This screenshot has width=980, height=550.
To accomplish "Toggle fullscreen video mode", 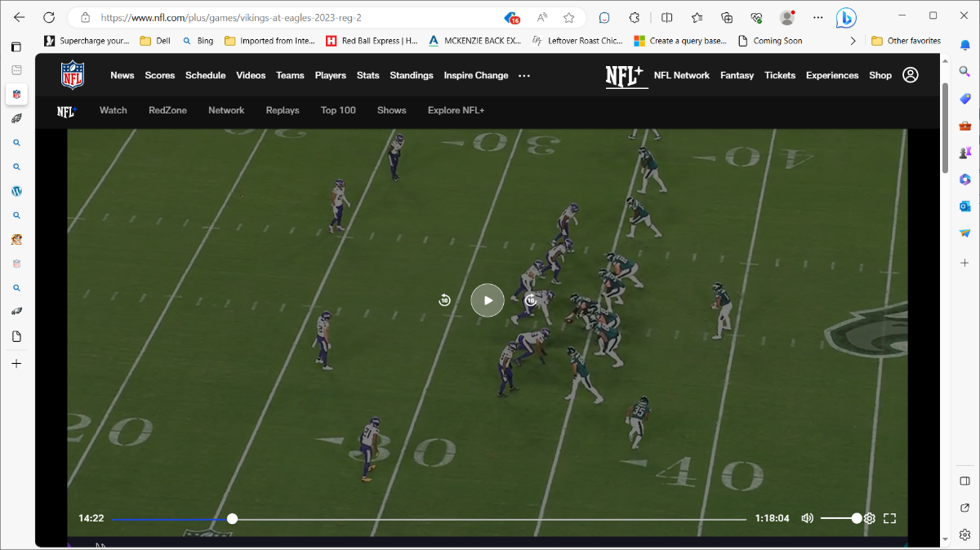I will [x=890, y=518].
